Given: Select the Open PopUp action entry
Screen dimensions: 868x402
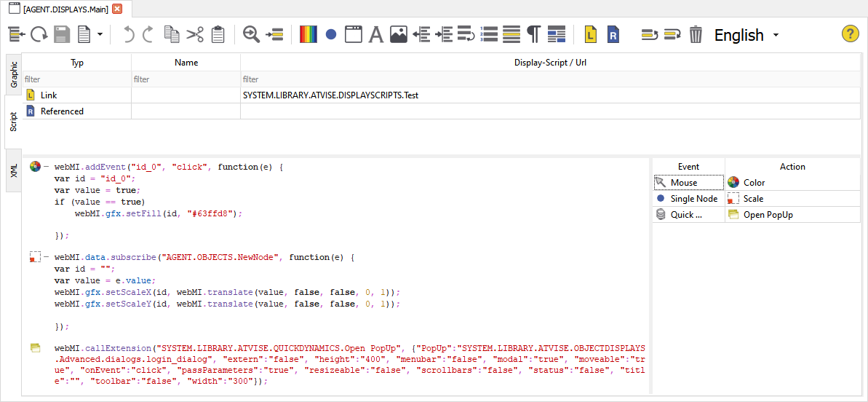Looking at the screenshot, I should coord(793,215).
